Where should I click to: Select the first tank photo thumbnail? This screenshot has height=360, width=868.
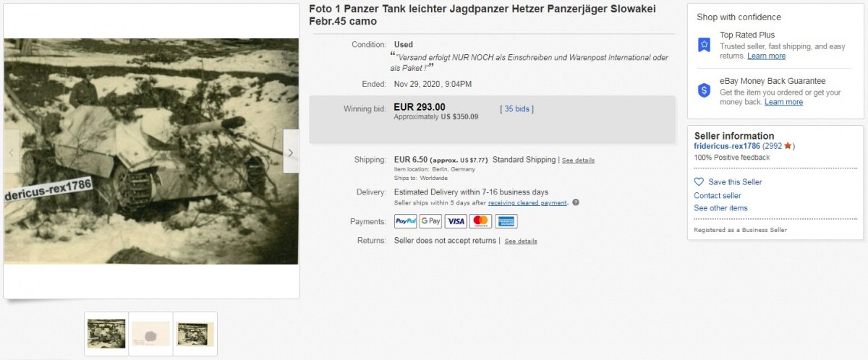106,334
